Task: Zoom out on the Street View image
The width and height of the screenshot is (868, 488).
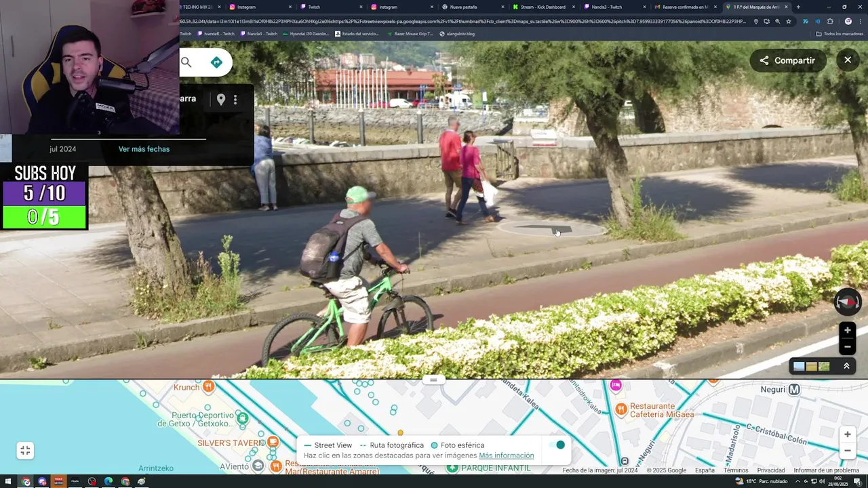Action: click(847, 346)
